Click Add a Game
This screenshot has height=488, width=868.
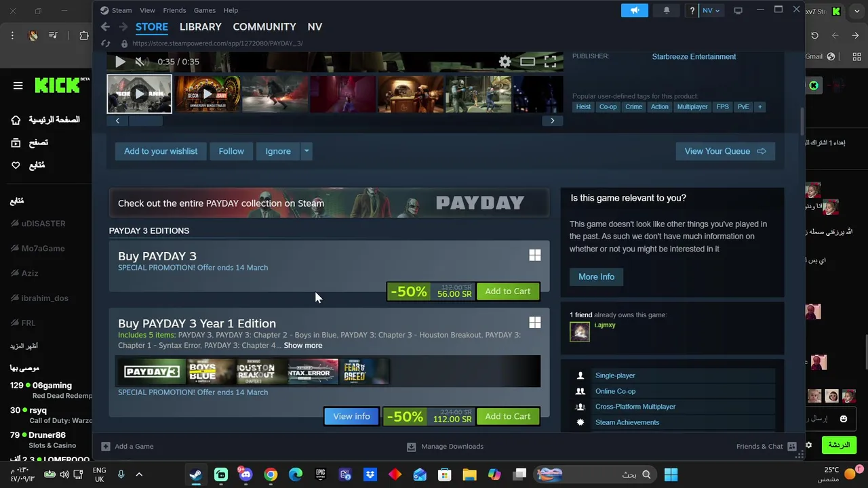click(127, 447)
